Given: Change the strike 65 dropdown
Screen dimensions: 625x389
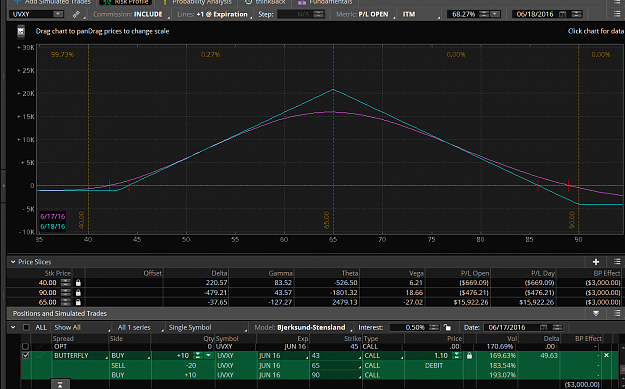Looking at the screenshot, I should [x=336, y=365].
